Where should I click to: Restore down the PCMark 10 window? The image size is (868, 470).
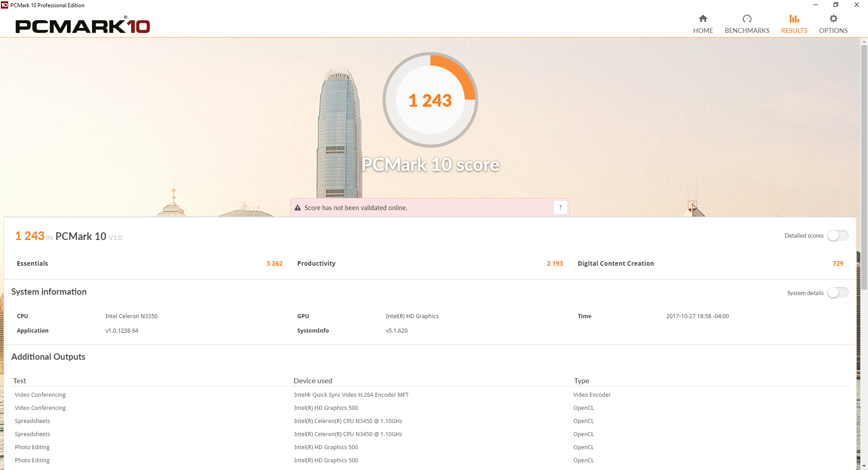[x=836, y=5]
